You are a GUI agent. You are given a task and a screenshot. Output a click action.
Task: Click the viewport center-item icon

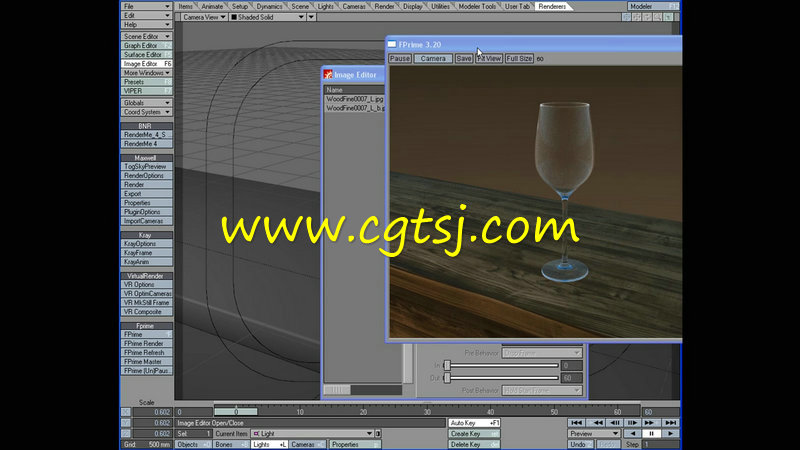point(627,17)
